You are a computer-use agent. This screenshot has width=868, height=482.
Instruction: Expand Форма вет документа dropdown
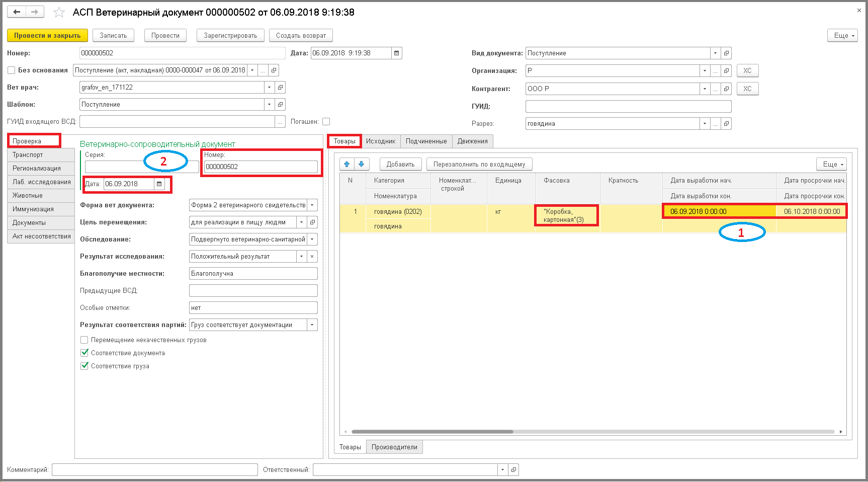point(312,205)
